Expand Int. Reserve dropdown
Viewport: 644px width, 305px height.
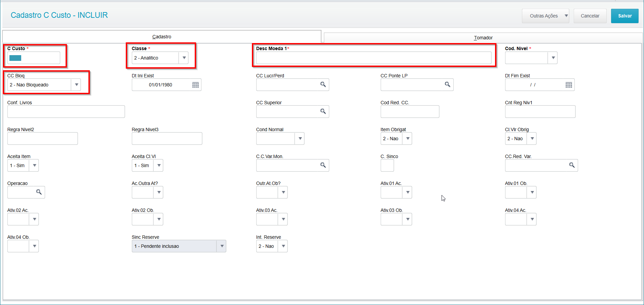(x=283, y=246)
